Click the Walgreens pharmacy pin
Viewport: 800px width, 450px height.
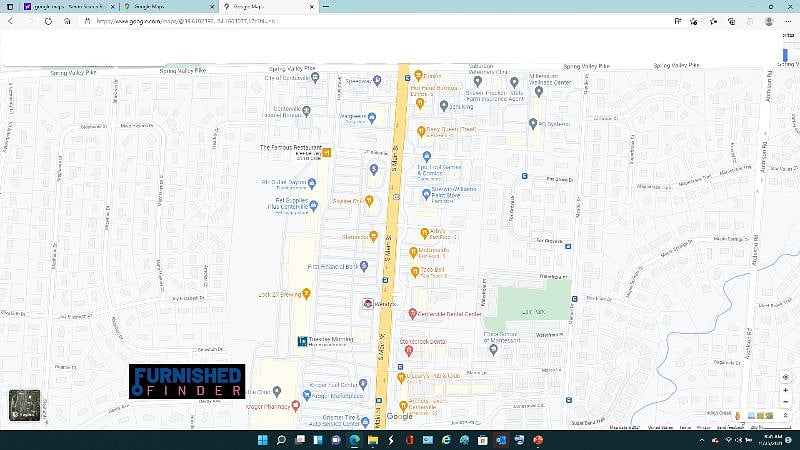click(x=372, y=118)
